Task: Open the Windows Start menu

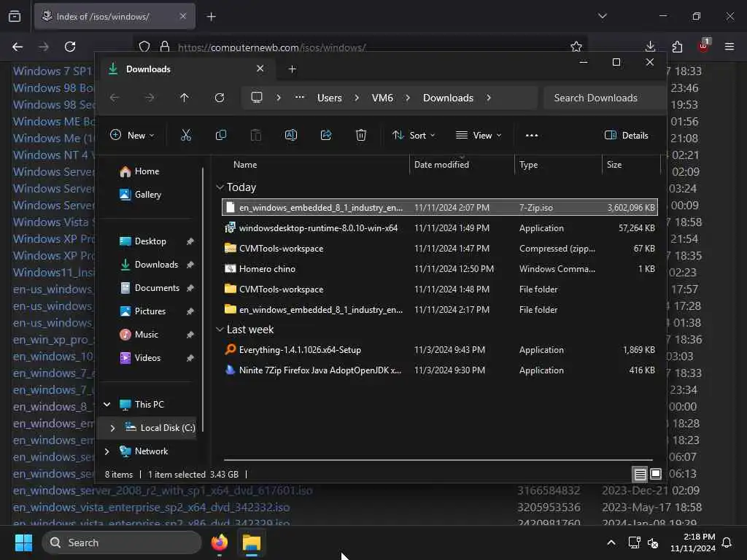Action: pyautogui.click(x=23, y=542)
